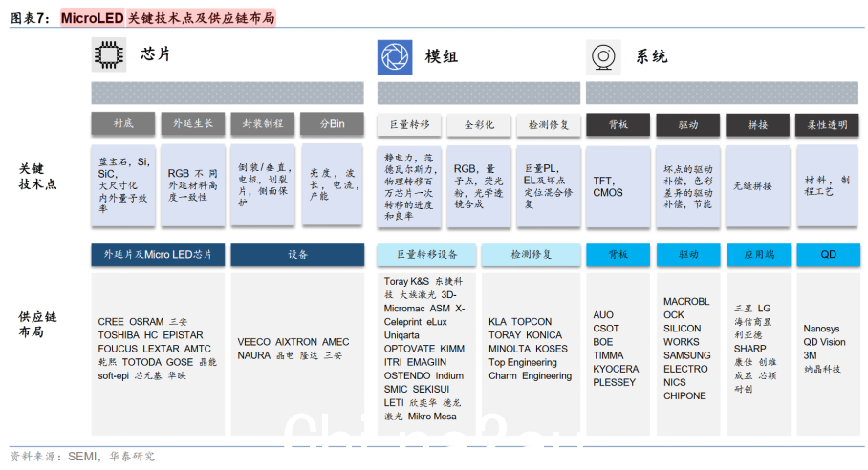Viewport: 868px width, 470px height.
Task: Select the 柔性透明 header box
Action: click(827, 125)
